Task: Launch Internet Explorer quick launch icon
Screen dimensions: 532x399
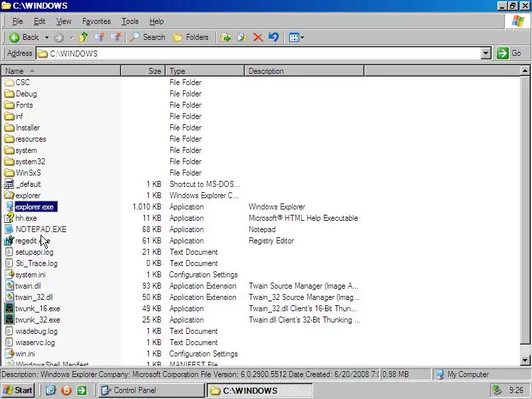Action: coord(51,390)
